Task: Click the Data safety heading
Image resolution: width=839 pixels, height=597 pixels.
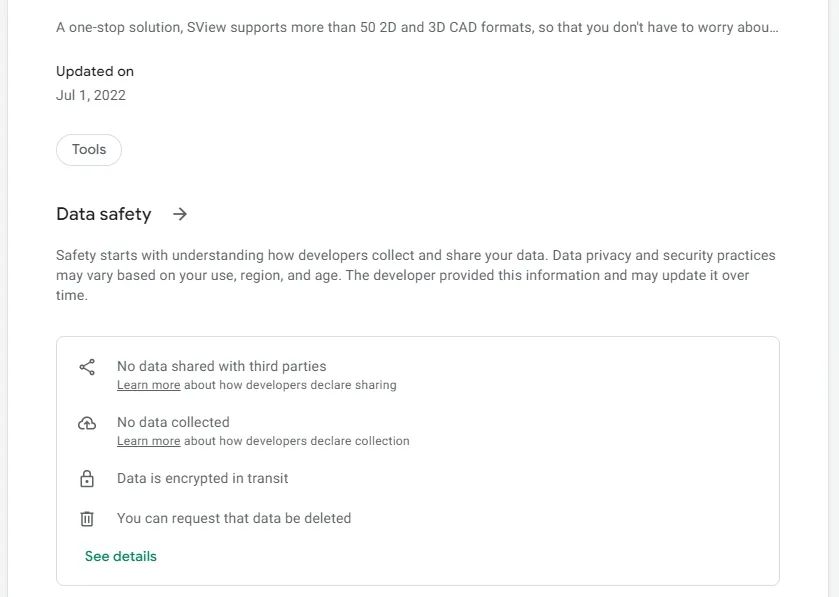Action: click(x=104, y=214)
